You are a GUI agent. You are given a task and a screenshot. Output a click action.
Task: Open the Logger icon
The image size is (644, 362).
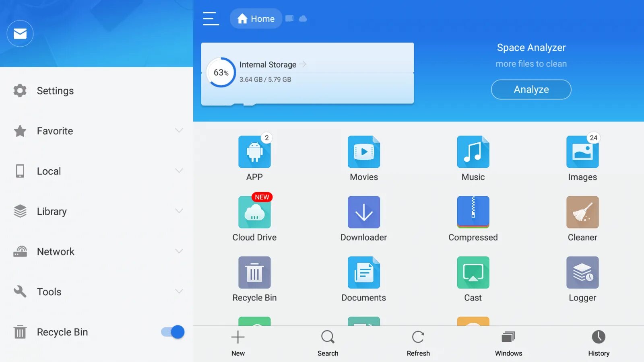pos(582,273)
